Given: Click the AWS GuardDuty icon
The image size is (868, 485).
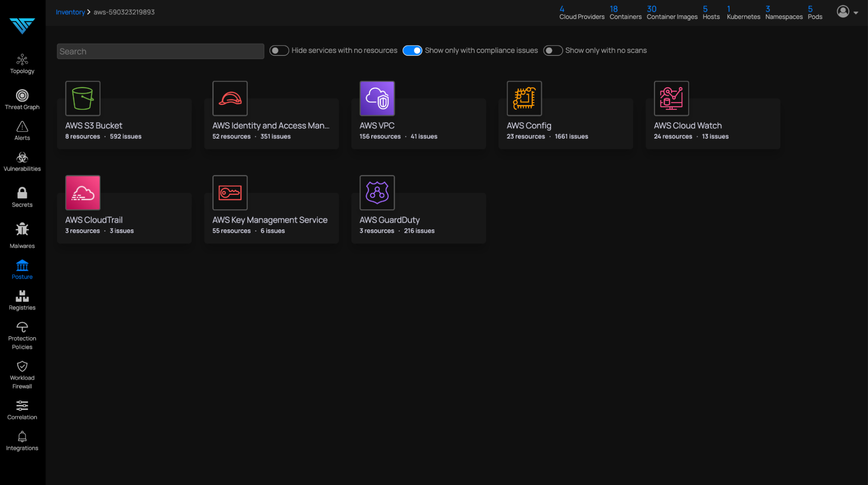Looking at the screenshot, I should coord(377,193).
